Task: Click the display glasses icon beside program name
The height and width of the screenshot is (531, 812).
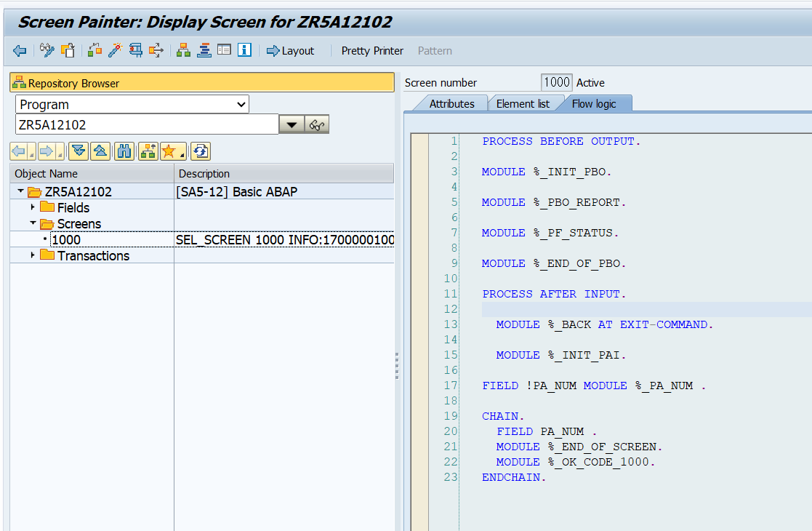Action: (317, 125)
